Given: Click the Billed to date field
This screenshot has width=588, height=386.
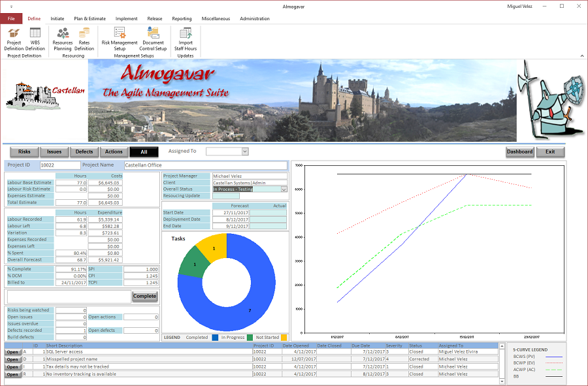Looking at the screenshot, I should (71, 283).
